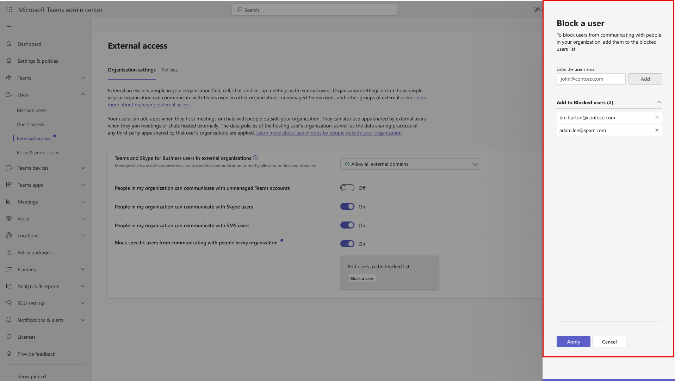
Task: Open Guest access in sidebar
Action: point(31,124)
